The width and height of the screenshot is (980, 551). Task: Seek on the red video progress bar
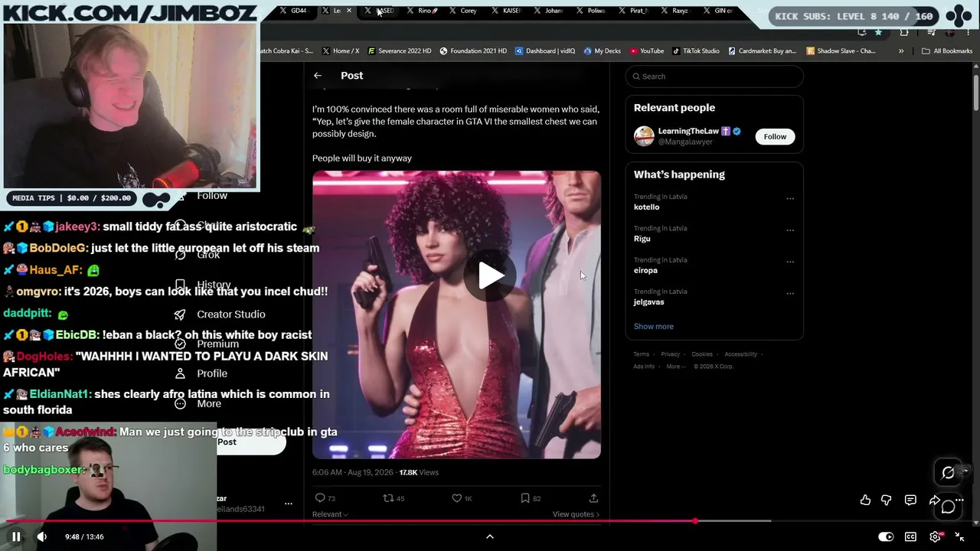coord(490,521)
